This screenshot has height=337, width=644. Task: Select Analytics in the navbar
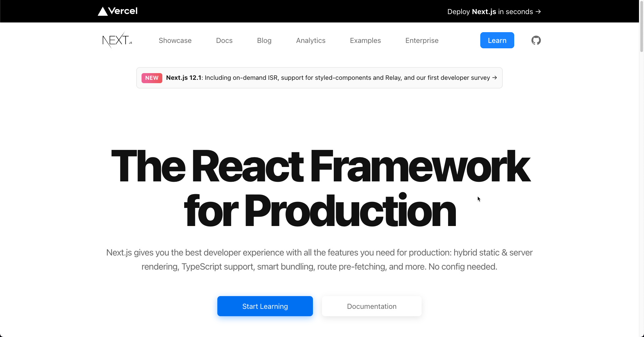pos(311,41)
